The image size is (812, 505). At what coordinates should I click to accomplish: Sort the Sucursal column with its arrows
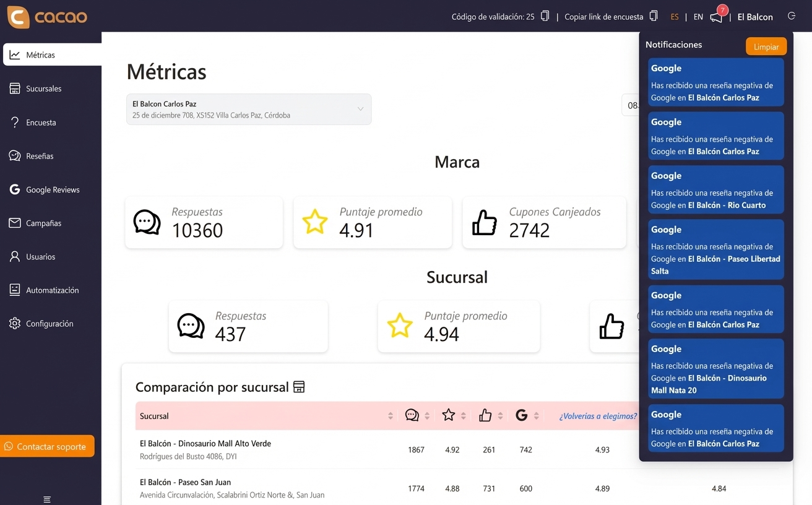(390, 415)
